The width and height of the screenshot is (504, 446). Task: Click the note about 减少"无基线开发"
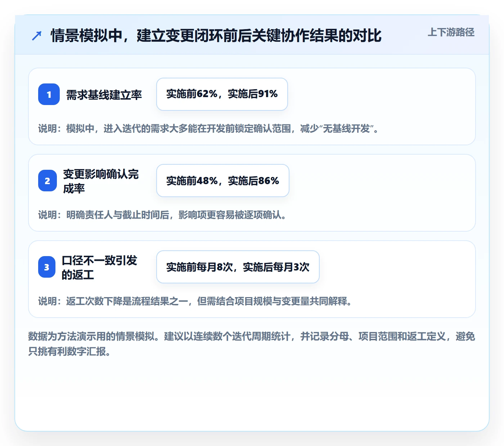pos(208,128)
